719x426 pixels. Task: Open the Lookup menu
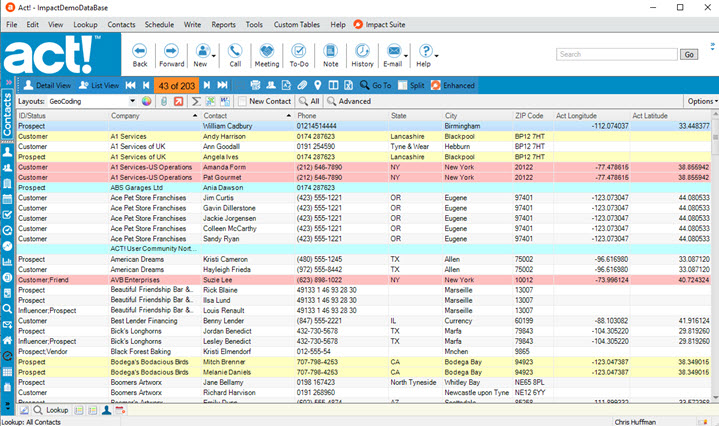[x=85, y=24]
